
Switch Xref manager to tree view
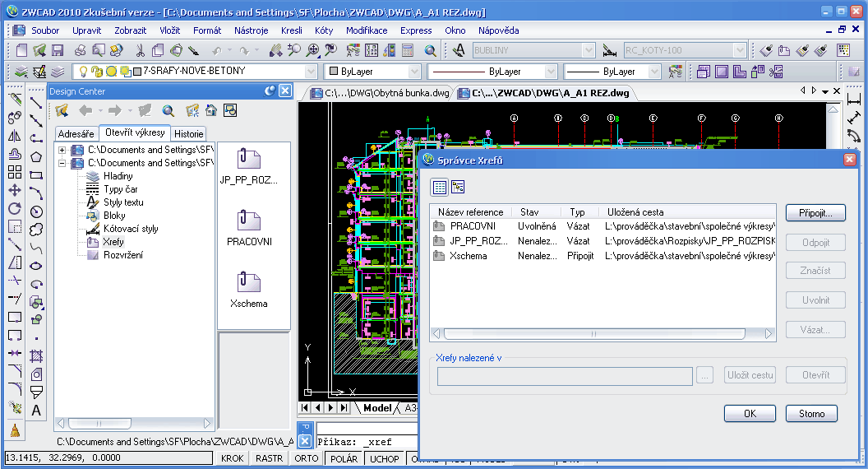(x=458, y=187)
